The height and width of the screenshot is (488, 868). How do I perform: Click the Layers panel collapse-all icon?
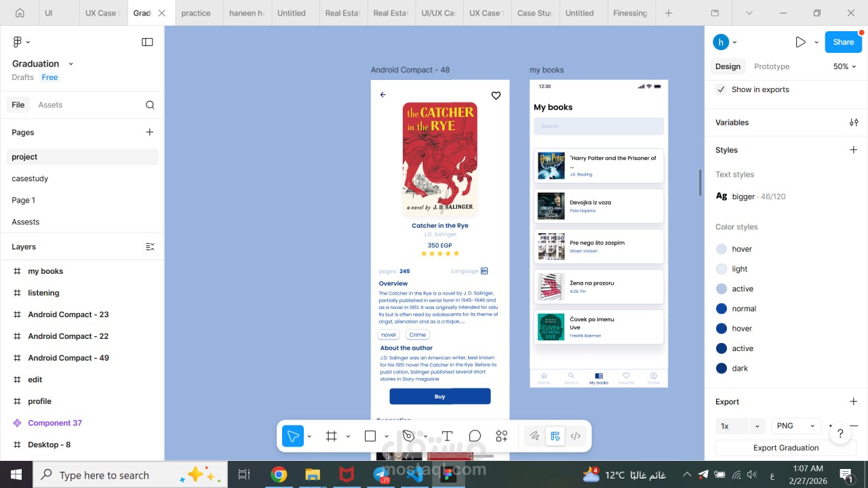coord(150,247)
